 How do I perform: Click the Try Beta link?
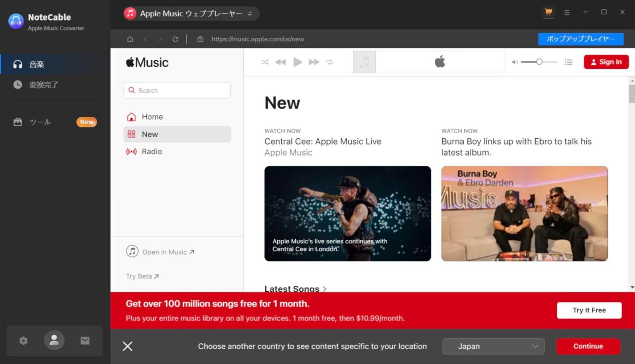[x=142, y=276]
